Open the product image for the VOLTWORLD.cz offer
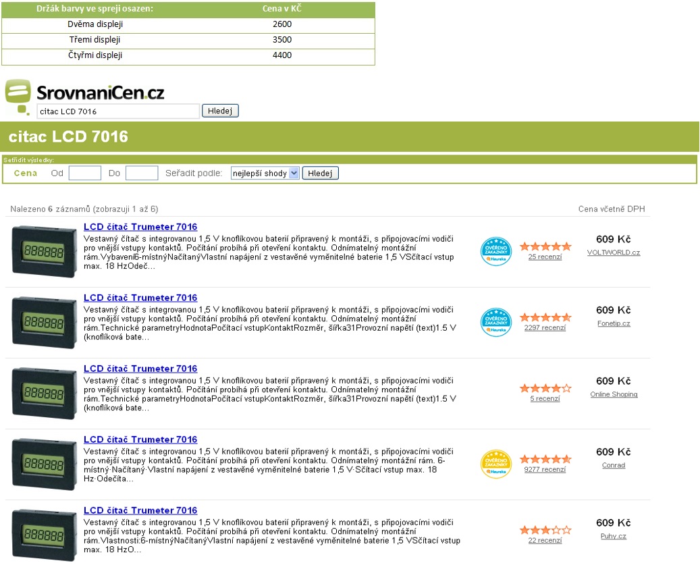The height and width of the screenshot is (588, 700). pyautogui.click(x=44, y=251)
